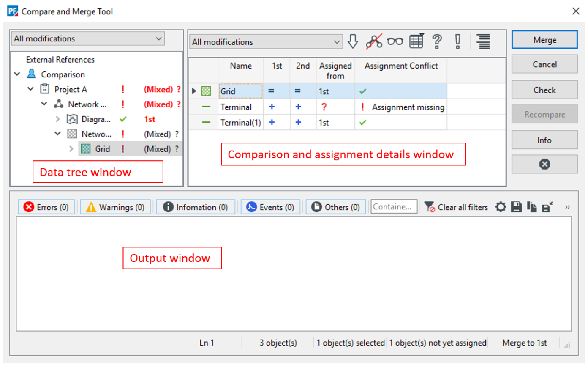Click the table grid icon in toolbar
The width and height of the screenshot is (588, 365).
[416, 41]
